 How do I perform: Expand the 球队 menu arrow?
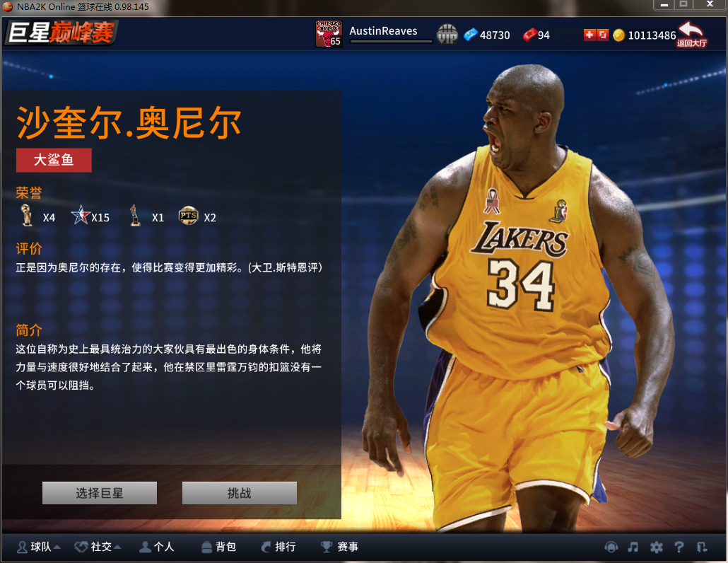57,547
